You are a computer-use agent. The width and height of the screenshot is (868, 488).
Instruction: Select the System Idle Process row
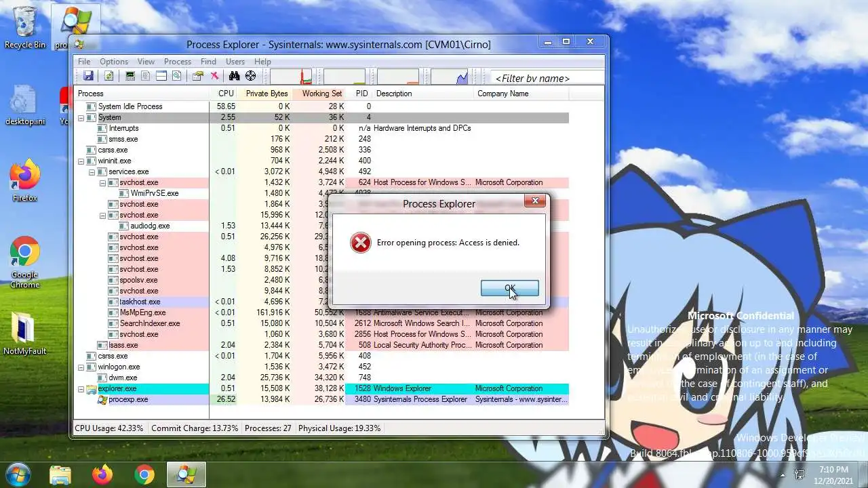click(322, 106)
